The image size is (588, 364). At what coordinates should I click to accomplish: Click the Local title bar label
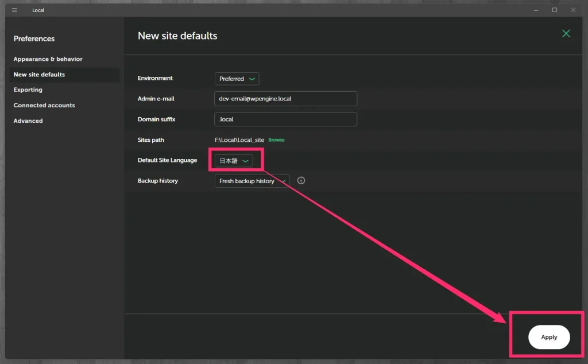38,10
